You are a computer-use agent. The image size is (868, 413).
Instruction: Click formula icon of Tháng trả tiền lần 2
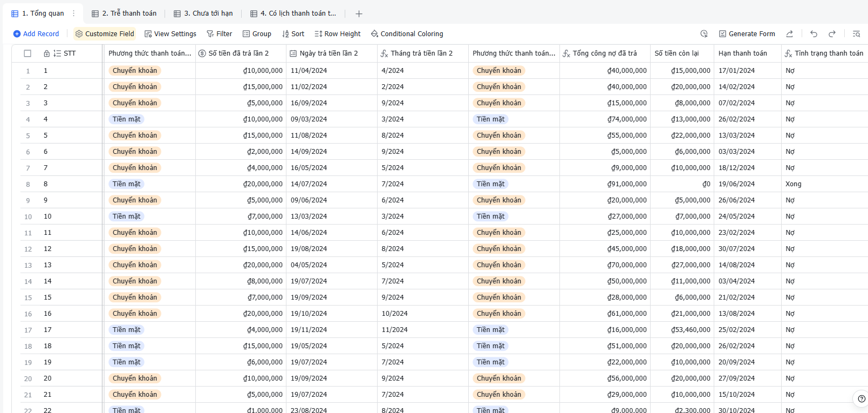[384, 53]
